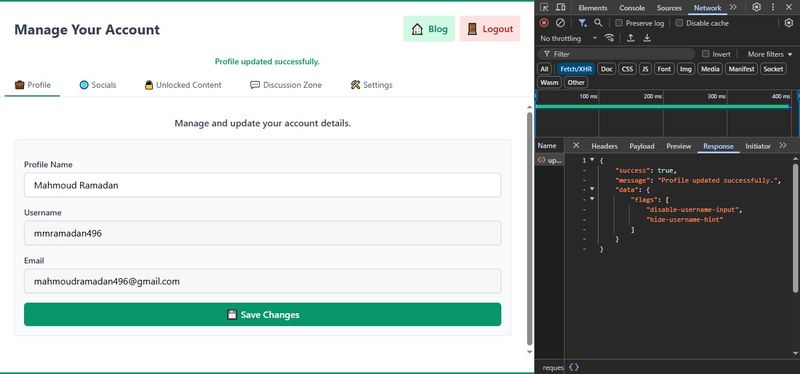This screenshot has height=374, width=800.
Task: Open DevTools settings gear in top bar
Action: 757,7
